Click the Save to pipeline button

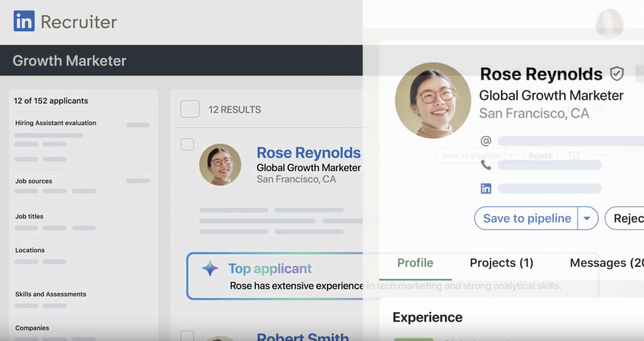tap(527, 218)
